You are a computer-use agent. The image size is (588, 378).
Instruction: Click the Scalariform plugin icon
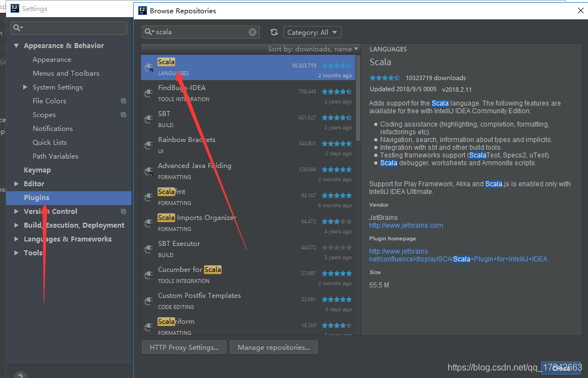(149, 327)
